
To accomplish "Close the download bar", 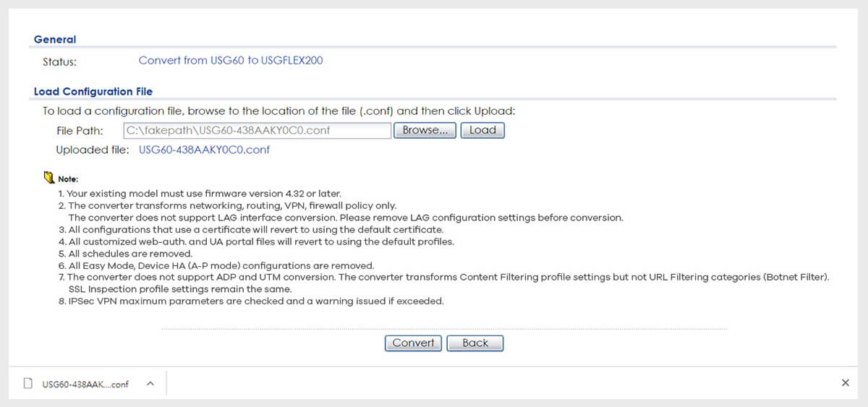I will [x=846, y=383].
